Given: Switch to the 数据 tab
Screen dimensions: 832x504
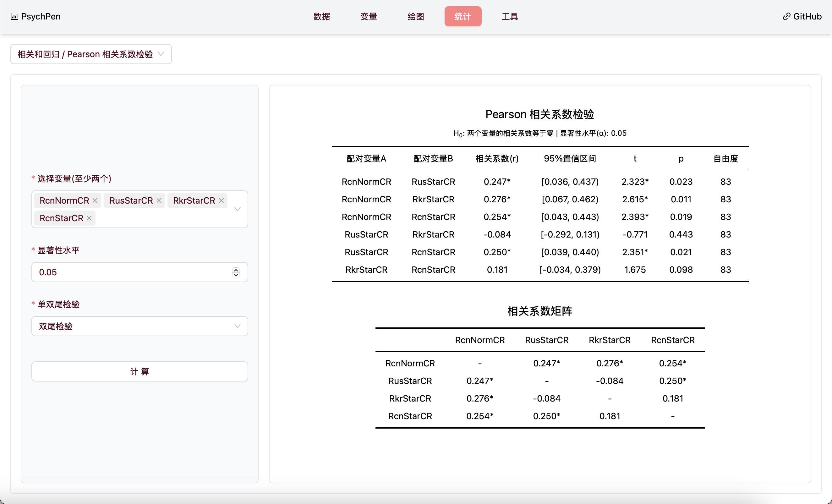Looking at the screenshot, I should pyautogui.click(x=321, y=16).
